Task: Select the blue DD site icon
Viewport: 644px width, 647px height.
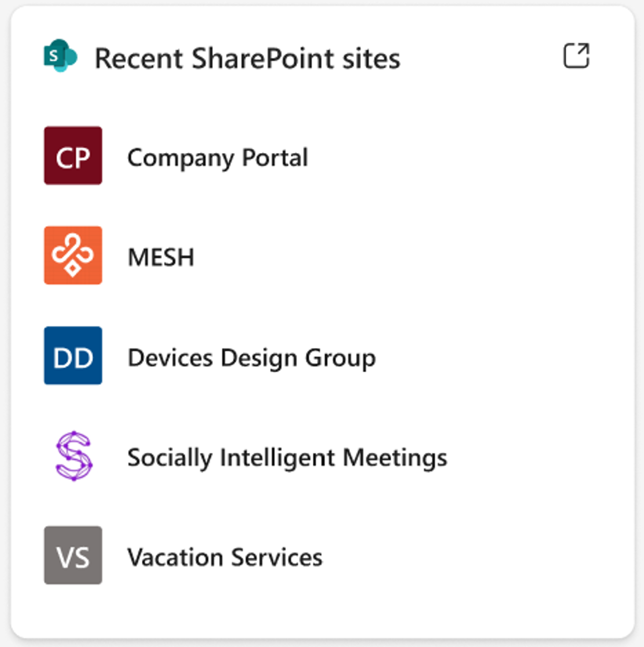Action: point(73,356)
